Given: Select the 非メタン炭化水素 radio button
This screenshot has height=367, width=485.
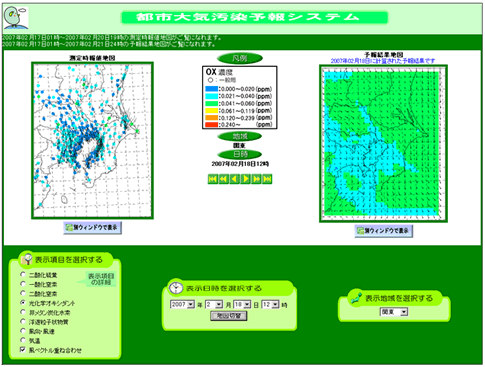Looking at the screenshot, I should [x=23, y=312].
